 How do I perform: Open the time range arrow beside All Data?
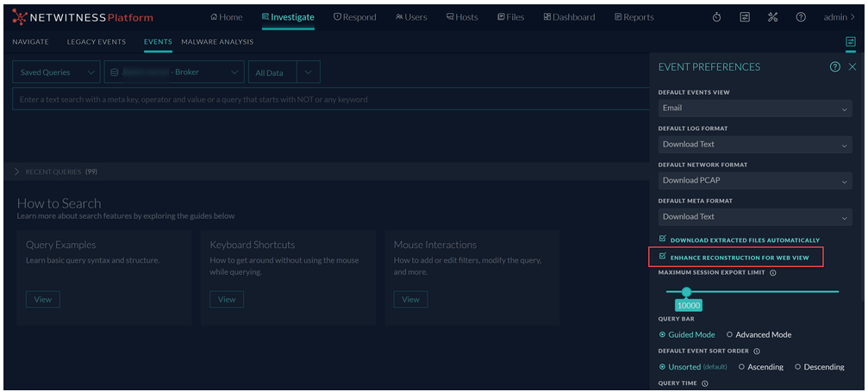click(309, 72)
